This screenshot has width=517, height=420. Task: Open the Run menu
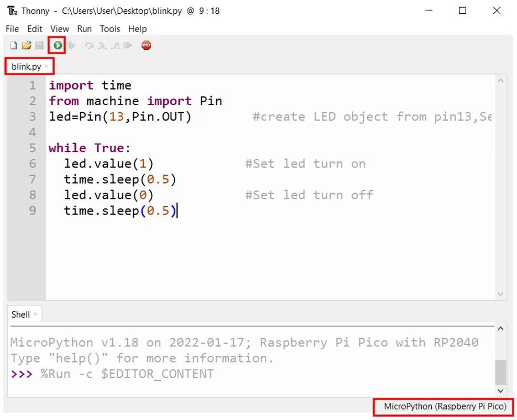84,29
